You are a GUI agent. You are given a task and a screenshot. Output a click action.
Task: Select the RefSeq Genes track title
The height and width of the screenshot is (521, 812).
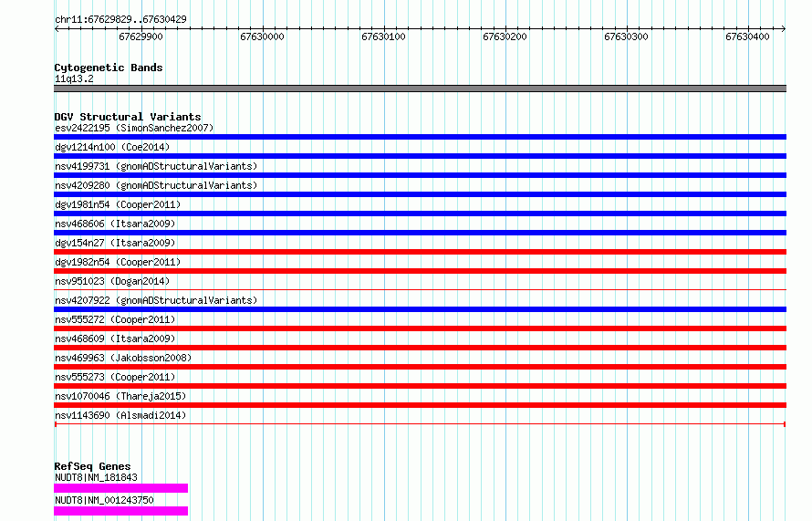92,466
